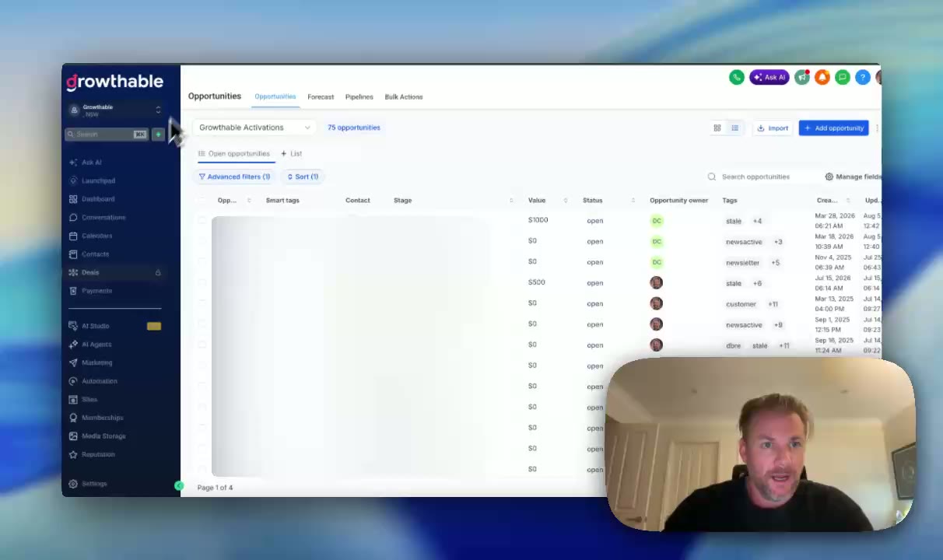The image size is (943, 560).
Task: Sort by the Opp... column arrows
Action: click(249, 201)
